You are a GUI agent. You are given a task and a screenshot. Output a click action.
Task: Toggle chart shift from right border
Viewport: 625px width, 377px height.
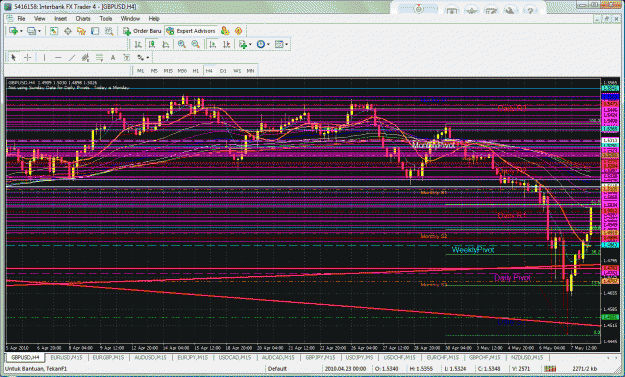226,44
